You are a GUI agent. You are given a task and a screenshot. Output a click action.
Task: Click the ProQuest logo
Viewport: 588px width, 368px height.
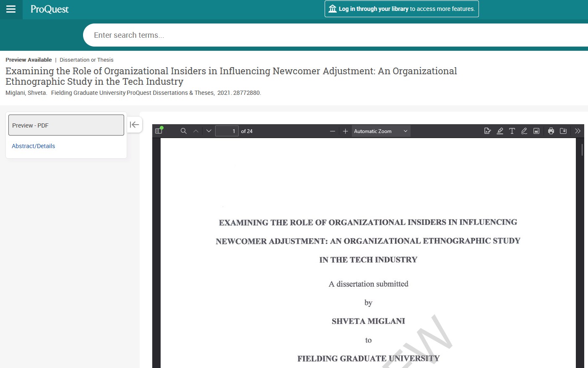49,9
